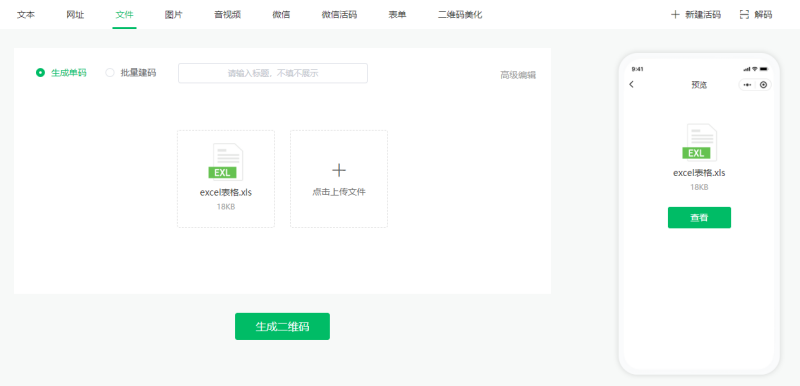Open the 解码 link
Screen dimensions: 800x386
[x=763, y=15]
